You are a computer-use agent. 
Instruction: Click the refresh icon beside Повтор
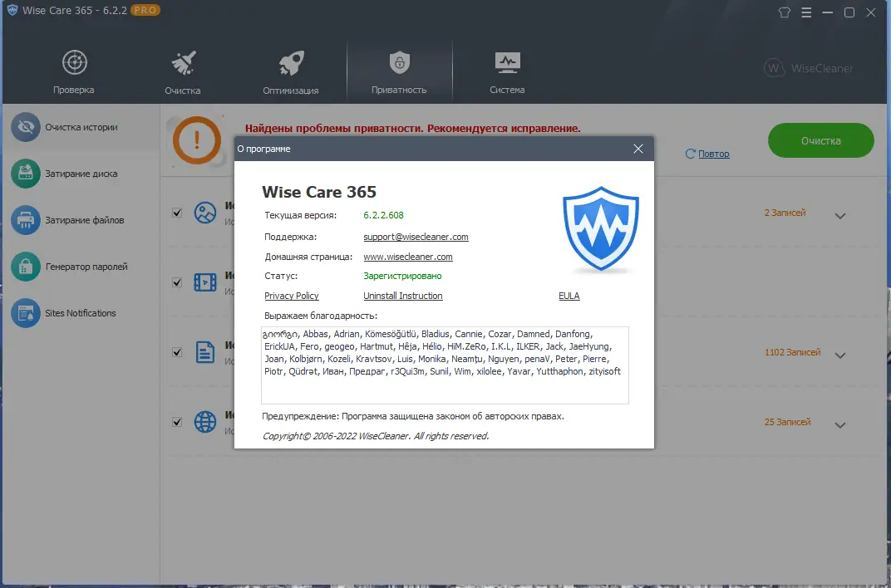point(691,154)
